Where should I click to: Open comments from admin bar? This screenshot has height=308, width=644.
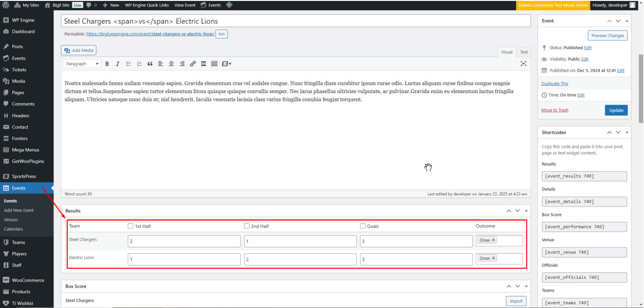91,5
